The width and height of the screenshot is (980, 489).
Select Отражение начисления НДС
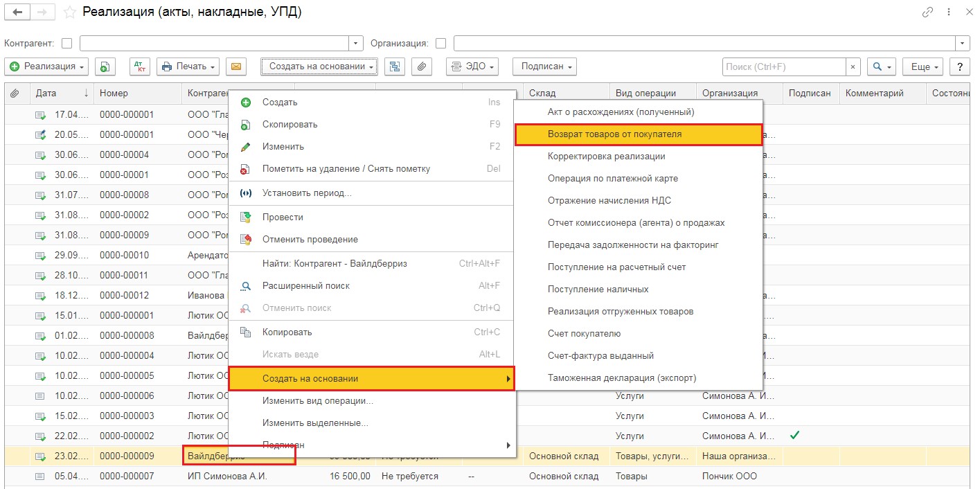(x=639, y=201)
